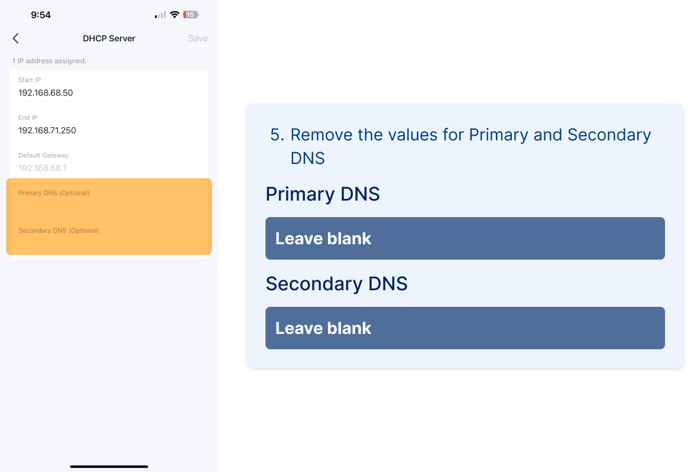This screenshot has height=472, width=688.
Task: Click the Primary DNS heading in instructions
Action: (323, 194)
